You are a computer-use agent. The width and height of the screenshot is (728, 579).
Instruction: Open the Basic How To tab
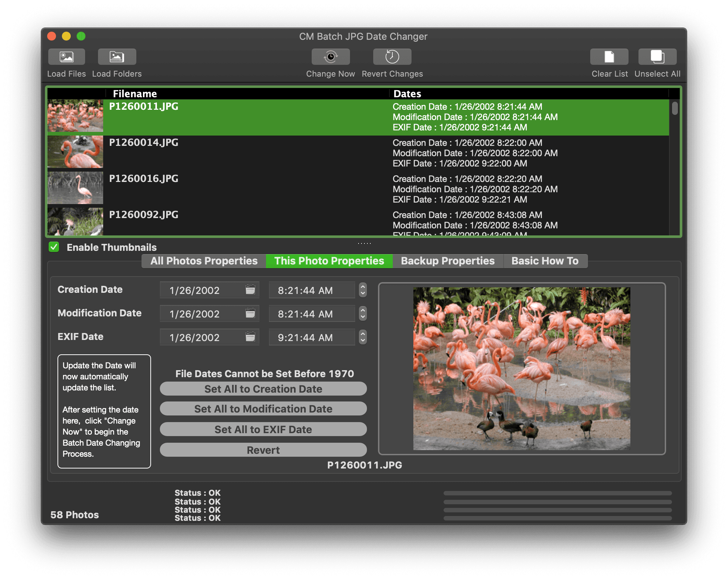545,261
